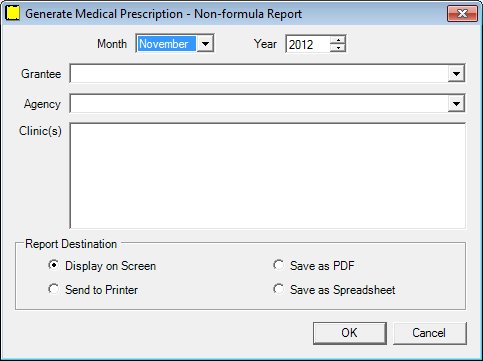Increase the Year with the up spinner arrow

point(338,40)
